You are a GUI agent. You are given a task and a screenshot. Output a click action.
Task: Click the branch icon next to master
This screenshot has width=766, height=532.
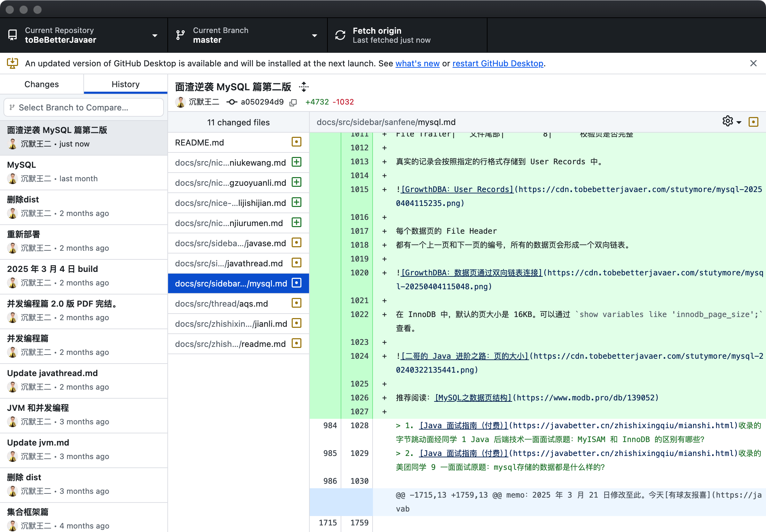pyautogui.click(x=180, y=35)
